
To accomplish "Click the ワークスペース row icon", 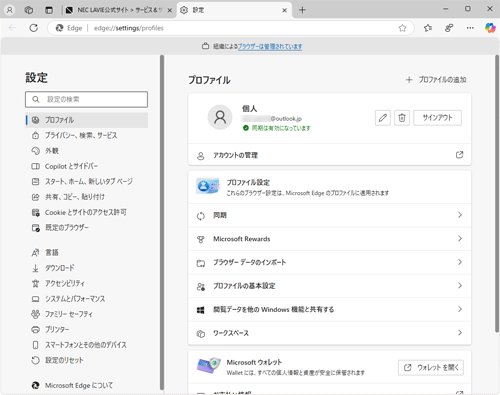I will (201, 333).
